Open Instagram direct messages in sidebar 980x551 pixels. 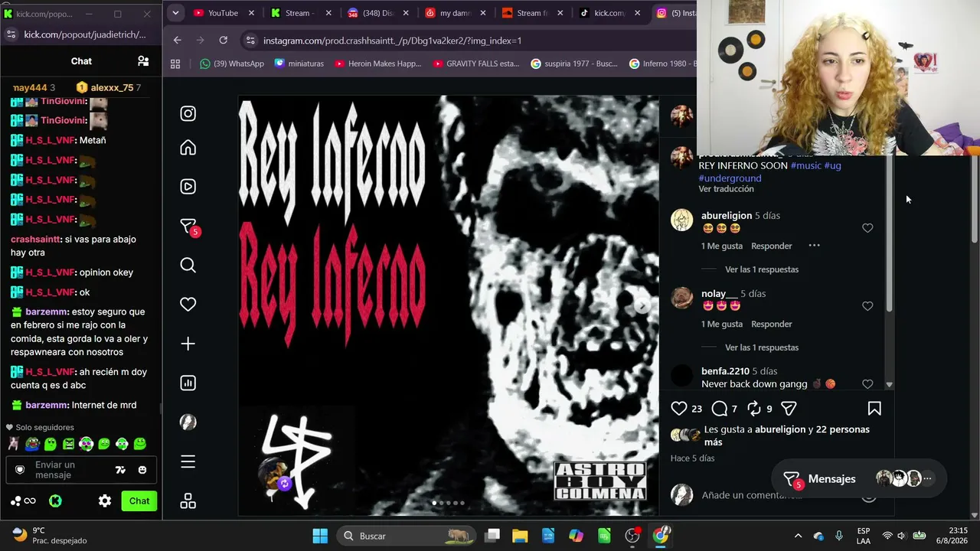pos(188,227)
